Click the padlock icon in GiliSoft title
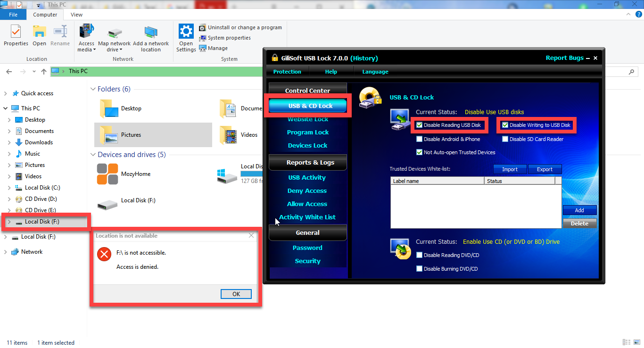 click(x=275, y=58)
